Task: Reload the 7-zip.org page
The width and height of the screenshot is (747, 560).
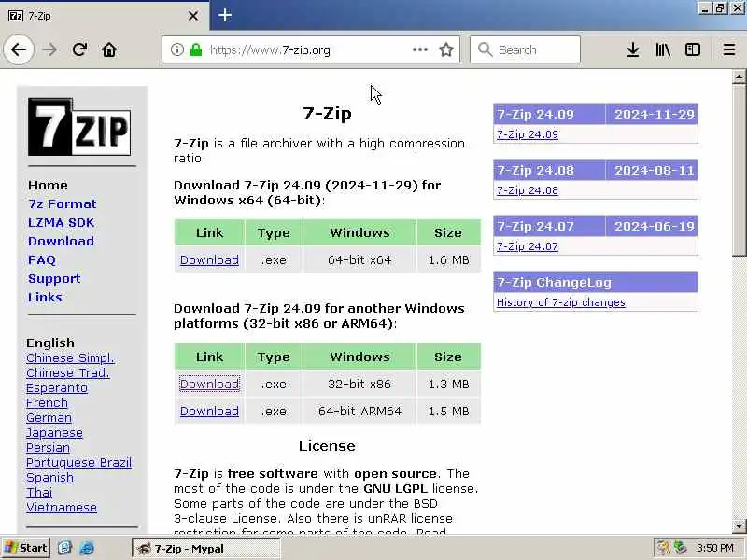Action: [79, 49]
